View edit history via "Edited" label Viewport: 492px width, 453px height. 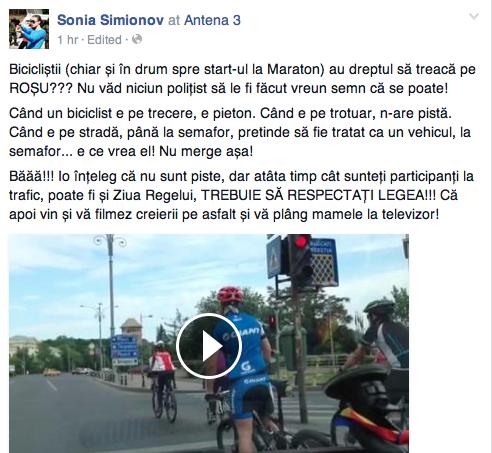pos(104,40)
